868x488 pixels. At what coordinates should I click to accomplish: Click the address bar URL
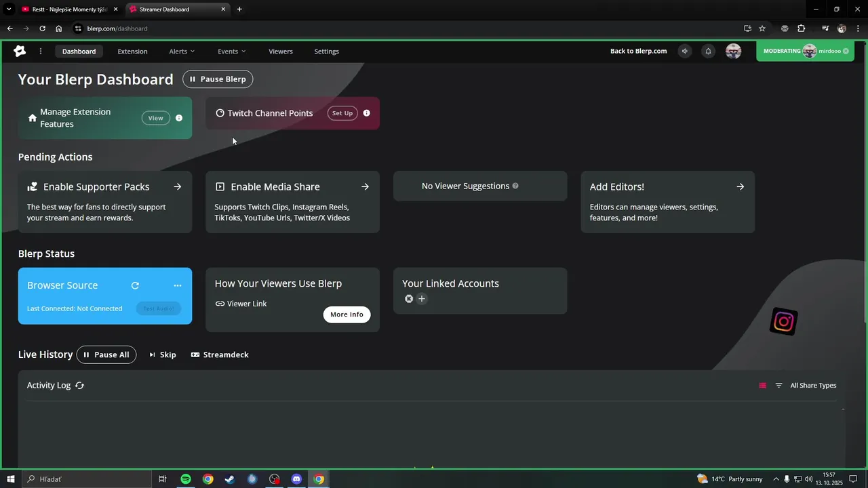point(117,28)
